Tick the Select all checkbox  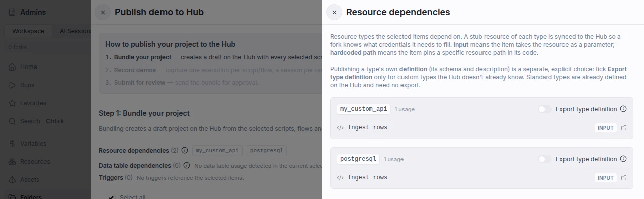pyautogui.click(x=111, y=197)
